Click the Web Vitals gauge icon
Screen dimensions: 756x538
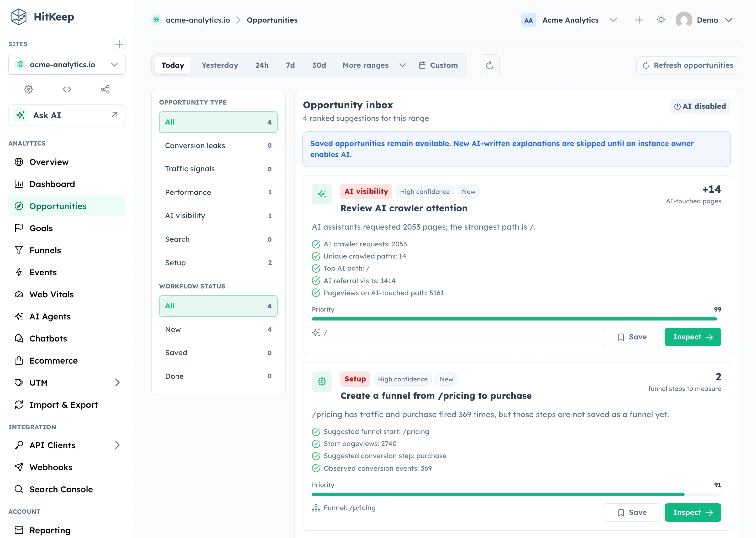click(19, 294)
